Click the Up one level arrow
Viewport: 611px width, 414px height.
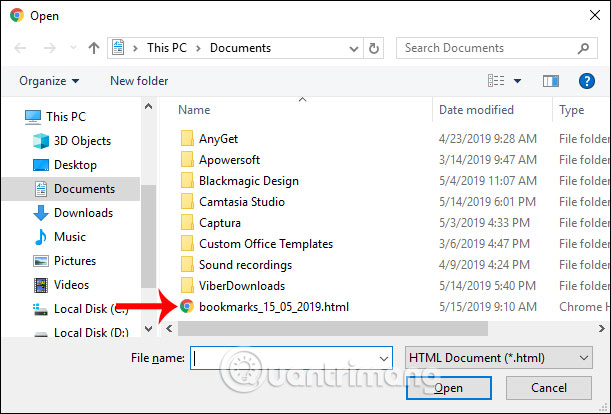pos(93,48)
